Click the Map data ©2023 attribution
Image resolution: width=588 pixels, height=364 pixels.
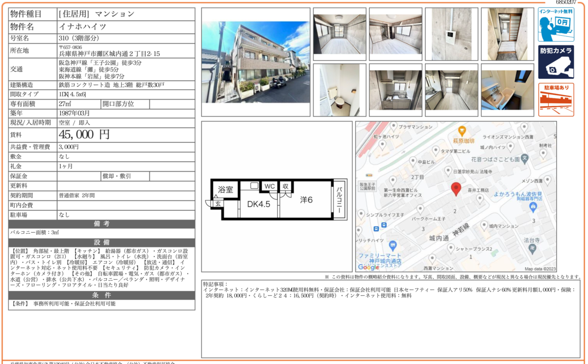click(x=540, y=268)
